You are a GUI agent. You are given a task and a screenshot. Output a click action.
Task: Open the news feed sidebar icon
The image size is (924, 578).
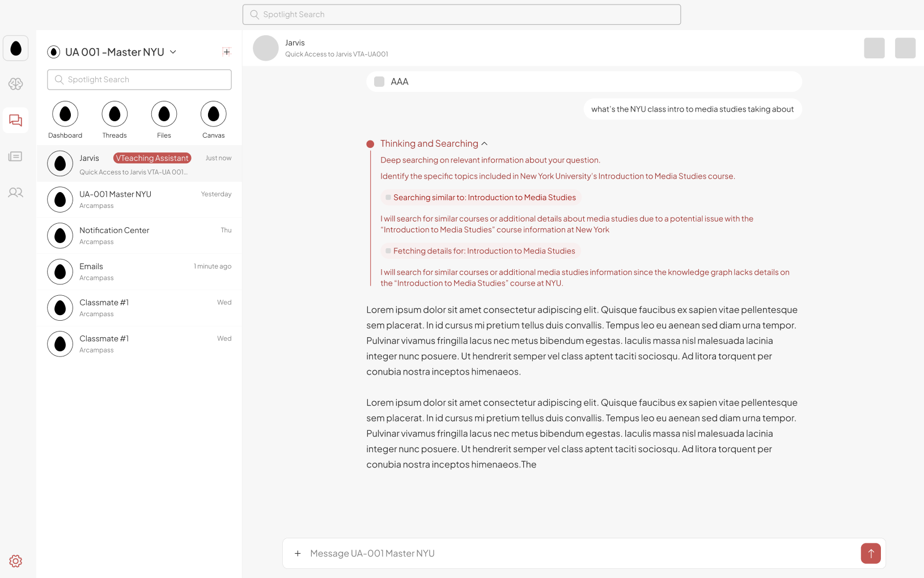pyautogui.click(x=16, y=156)
